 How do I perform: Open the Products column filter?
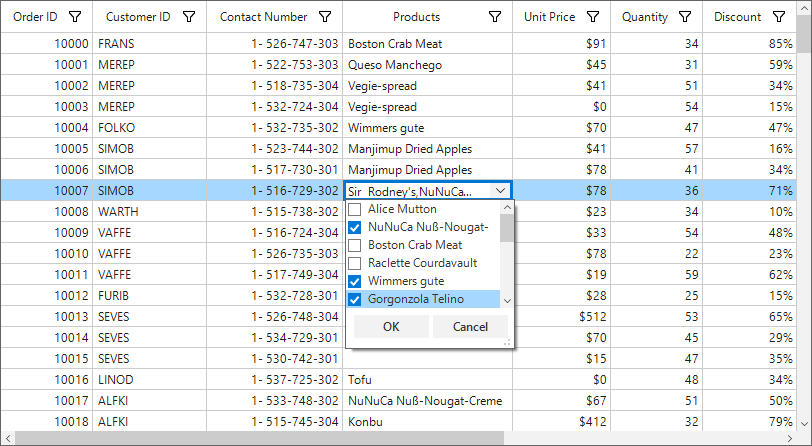coord(495,17)
